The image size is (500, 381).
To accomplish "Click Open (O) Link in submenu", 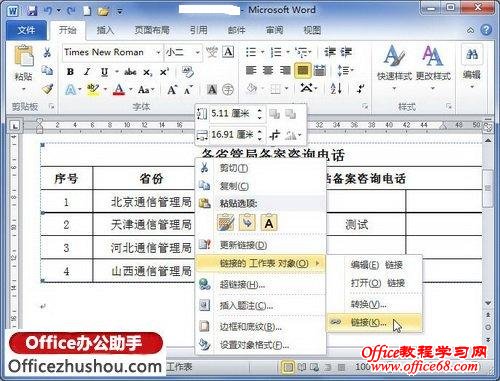I will tap(374, 283).
